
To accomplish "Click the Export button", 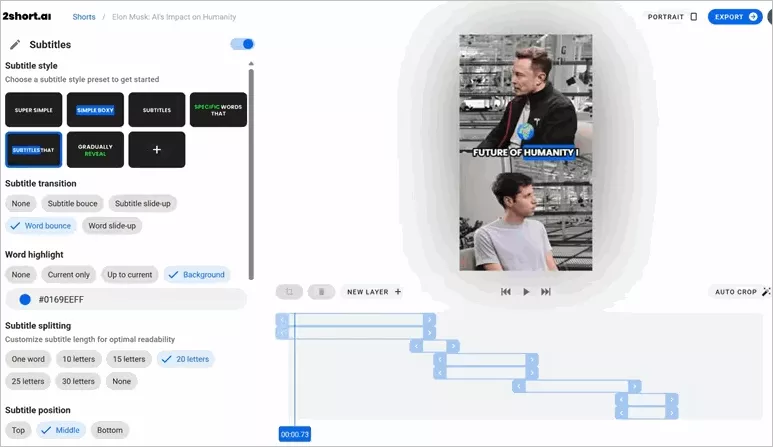I will [735, 17].
